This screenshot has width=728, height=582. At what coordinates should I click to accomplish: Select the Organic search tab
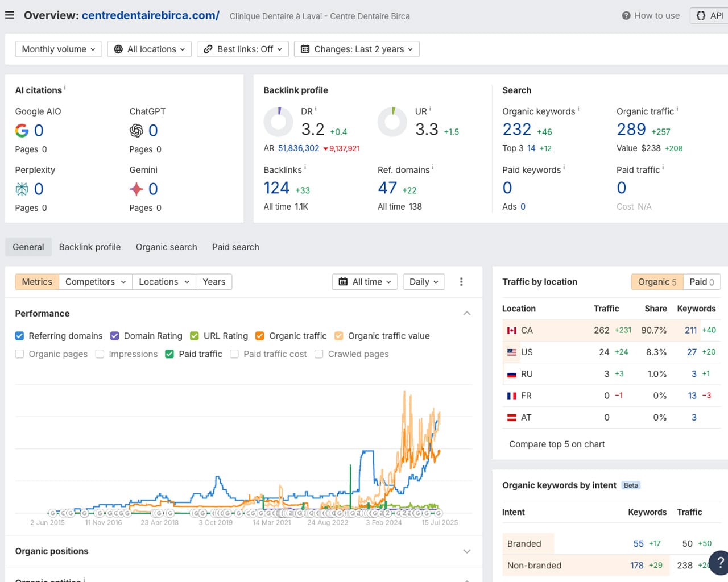click(x=166, y=247)
